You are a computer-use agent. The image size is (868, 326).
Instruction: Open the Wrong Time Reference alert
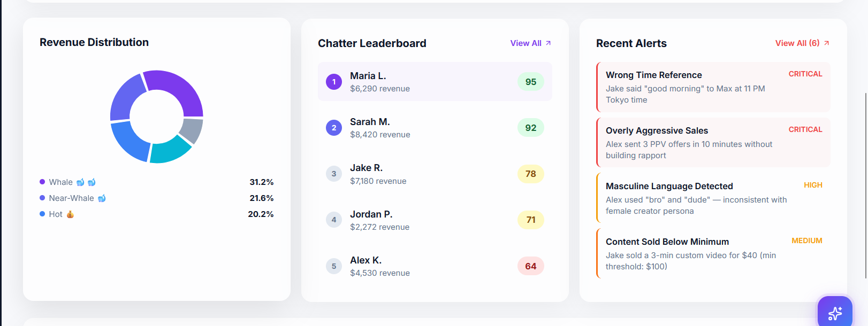[713, 87]
